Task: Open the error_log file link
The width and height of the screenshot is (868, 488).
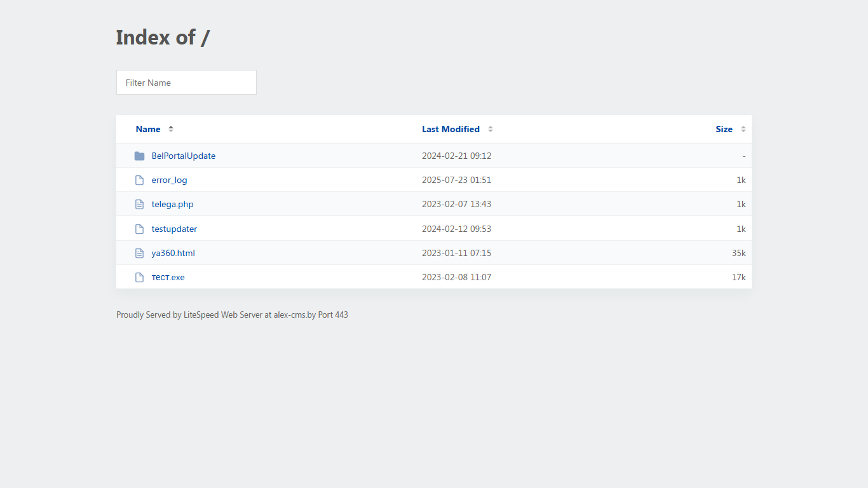Action: pos(169,180)
